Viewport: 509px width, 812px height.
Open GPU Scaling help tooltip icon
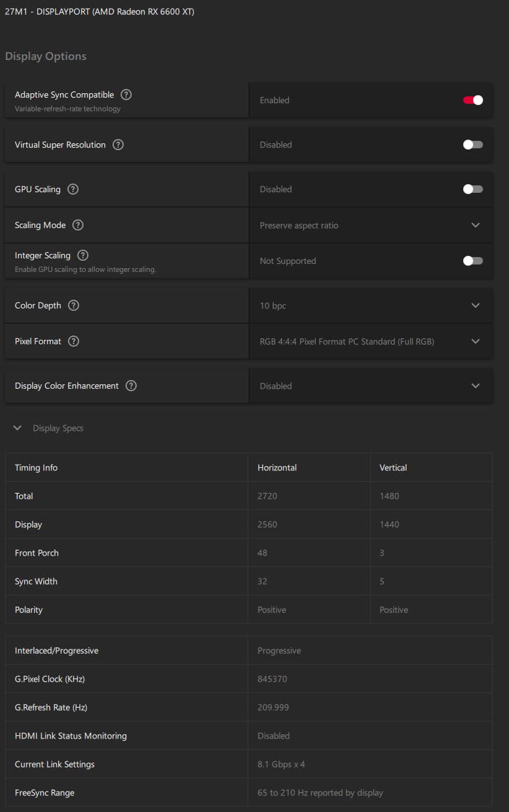[73, 189]
